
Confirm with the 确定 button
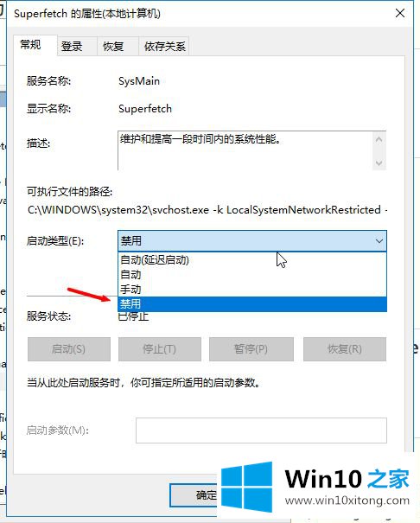(194, 495)
